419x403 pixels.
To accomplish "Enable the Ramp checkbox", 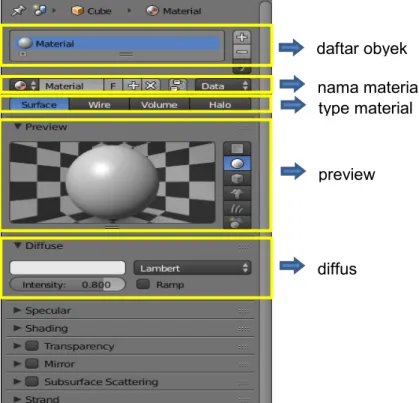I will coord(143,284).
